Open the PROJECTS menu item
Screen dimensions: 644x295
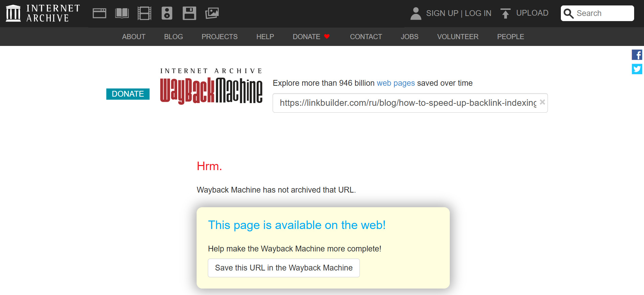[x=219, y=37]
